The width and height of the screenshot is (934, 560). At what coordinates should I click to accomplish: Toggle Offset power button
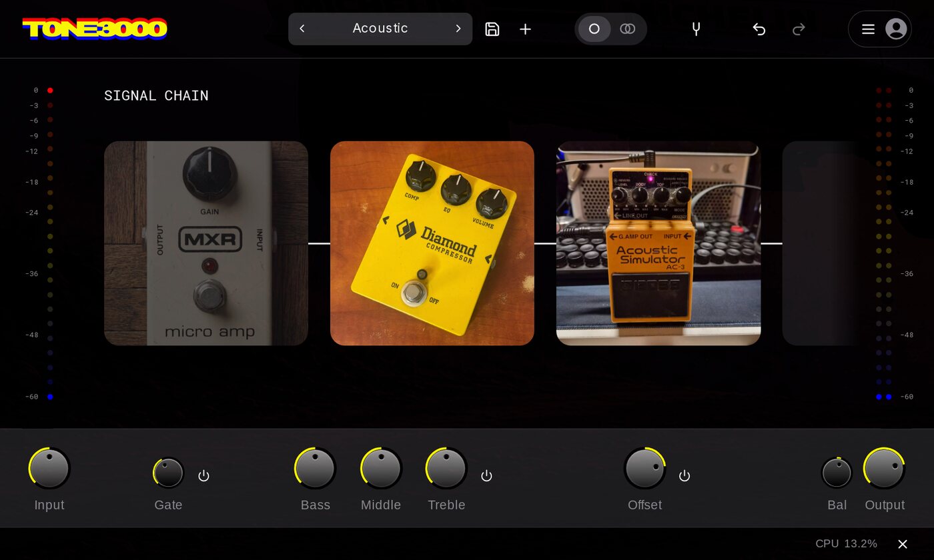click(684, 476)
